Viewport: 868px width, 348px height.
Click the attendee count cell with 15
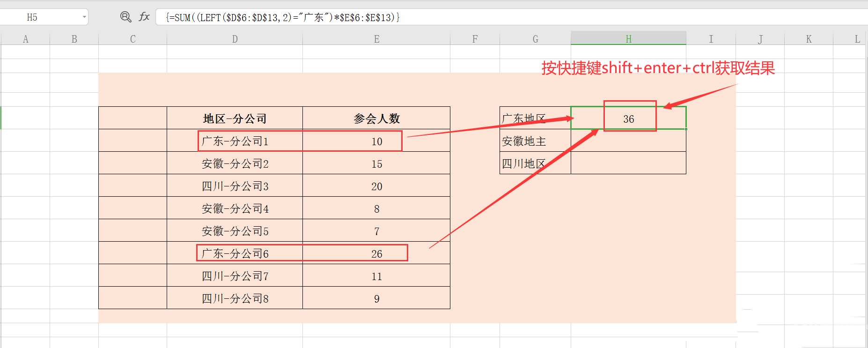coord(376,163)
